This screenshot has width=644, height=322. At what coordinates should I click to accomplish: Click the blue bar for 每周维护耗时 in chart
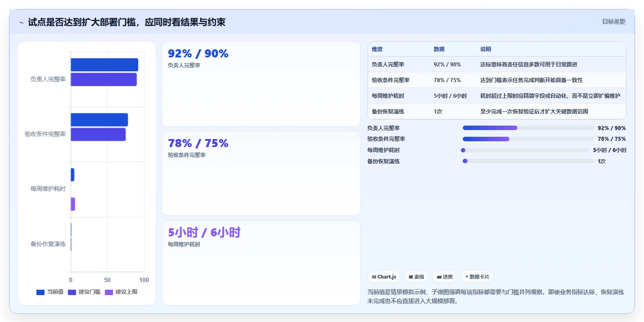point(72,175)
